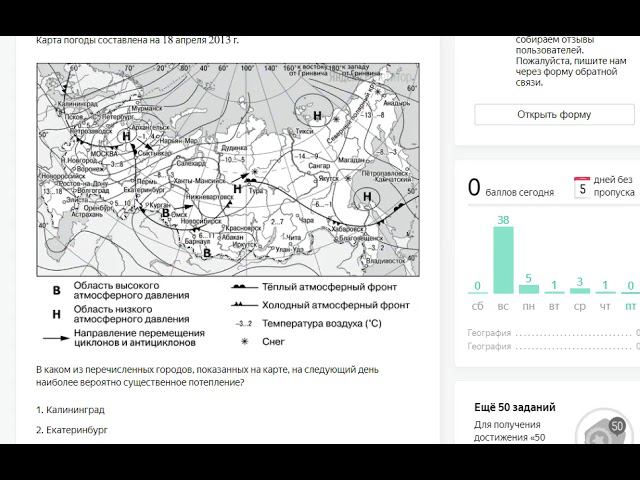
Task: Click the weather map image
Action: tap(228, 170)
